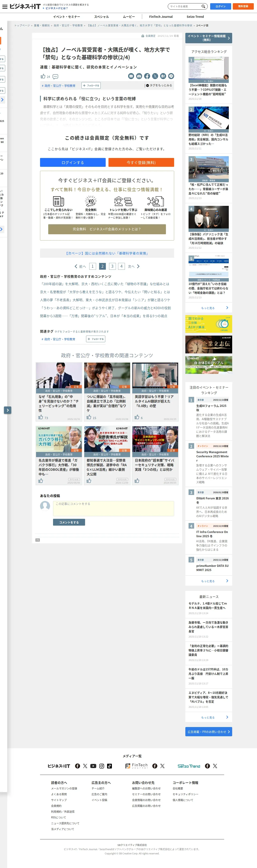
Task: Open the 企業立志伝 banner
Action: pyautogui.click(x=209, y=344)
